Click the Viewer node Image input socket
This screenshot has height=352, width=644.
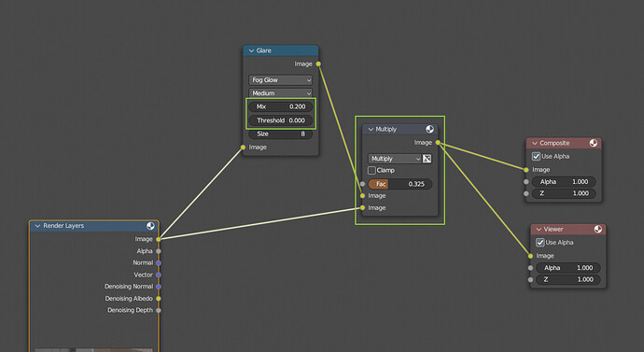pyautogui.click(x=531, y=256)
